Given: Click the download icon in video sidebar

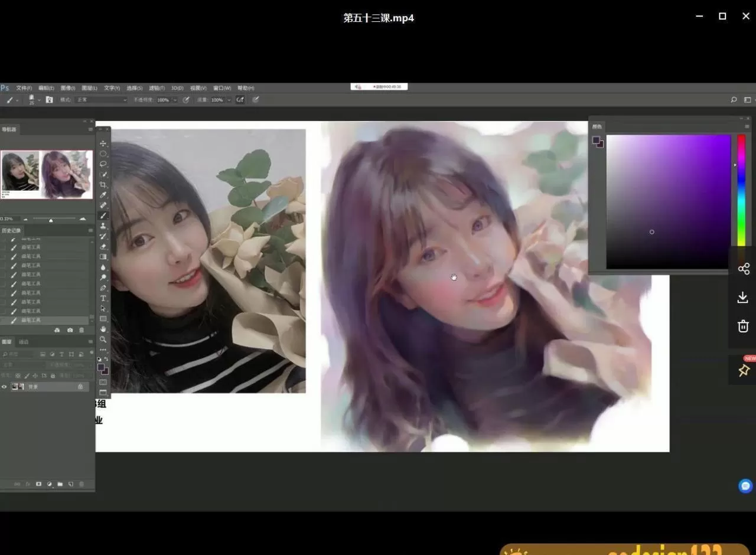Looking at the screenshot, I should pyautogui.click(x=743, y=298).
